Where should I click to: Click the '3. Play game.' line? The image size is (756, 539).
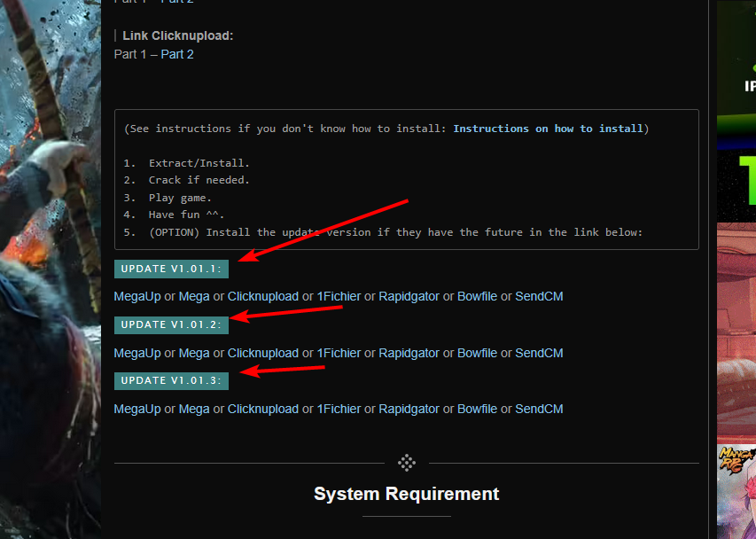pos(168,199)
